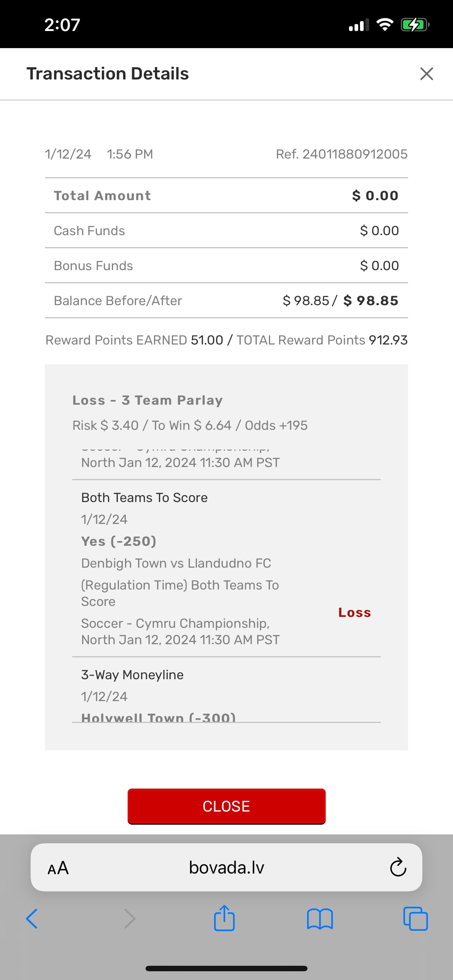The width and height of the screenshot is (453, 980).
Task: Tap the page reload icon
Action: tap(398, 867)
